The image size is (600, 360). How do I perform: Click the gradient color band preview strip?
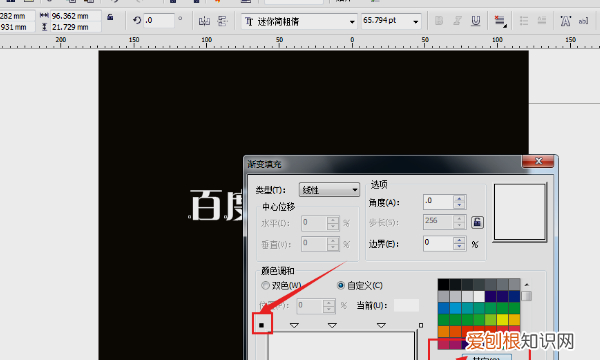point(342,345)
